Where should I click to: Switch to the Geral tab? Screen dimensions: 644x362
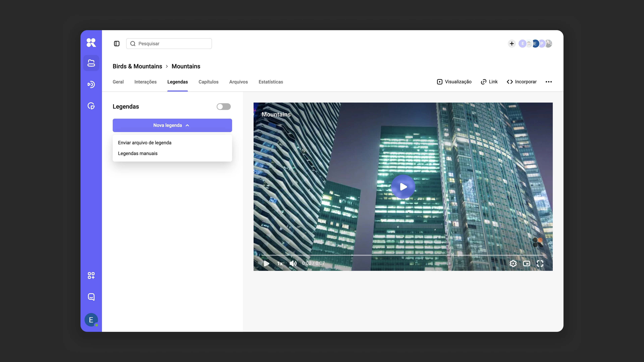pyautogui.click(x=118, y=82)
